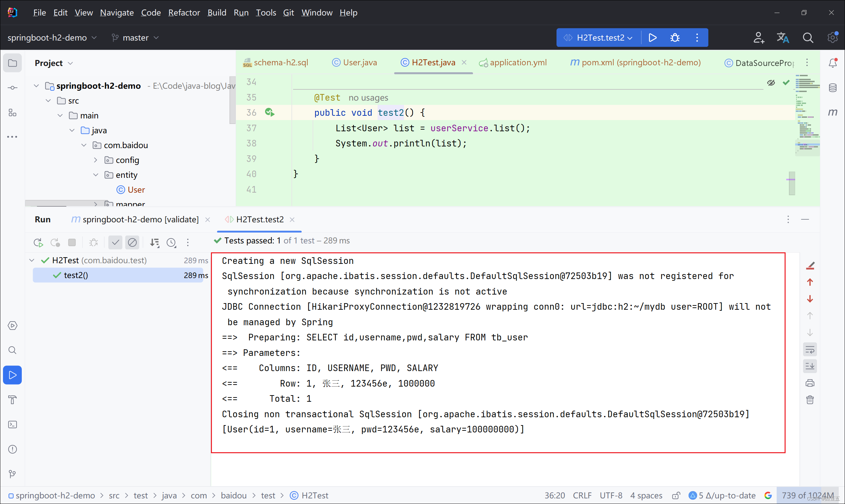The width and height of the screenshot is (845, 504).
Task: Open the Database tool window
Action: (x=832, y=88)
